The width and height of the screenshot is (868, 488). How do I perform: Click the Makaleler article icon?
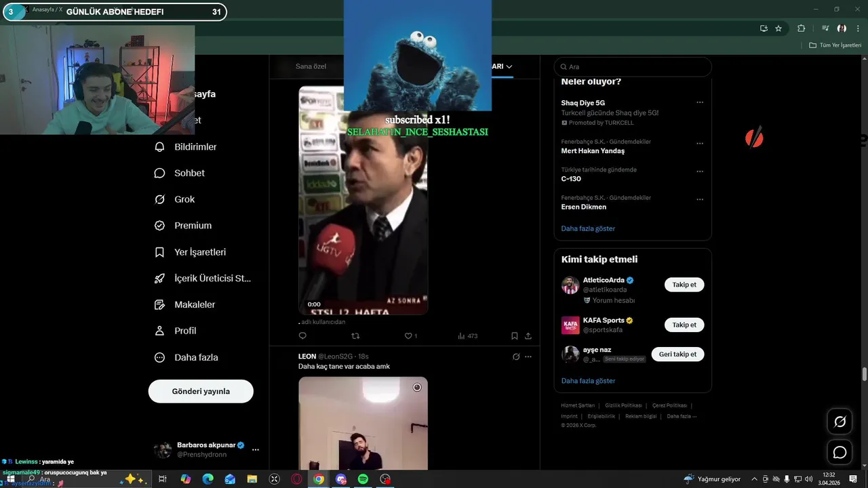click(x=159, y=305)
